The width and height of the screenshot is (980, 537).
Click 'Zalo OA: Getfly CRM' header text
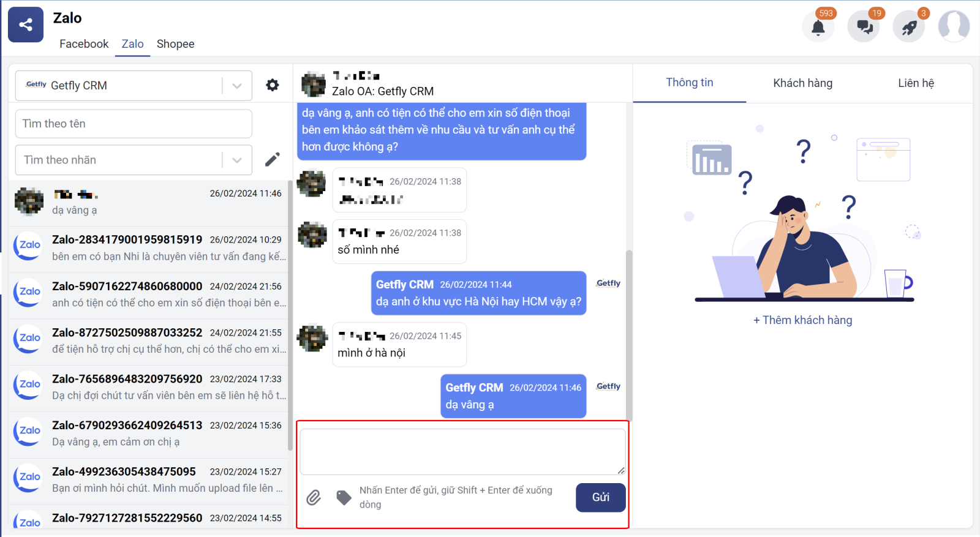[x=383, y=91]
